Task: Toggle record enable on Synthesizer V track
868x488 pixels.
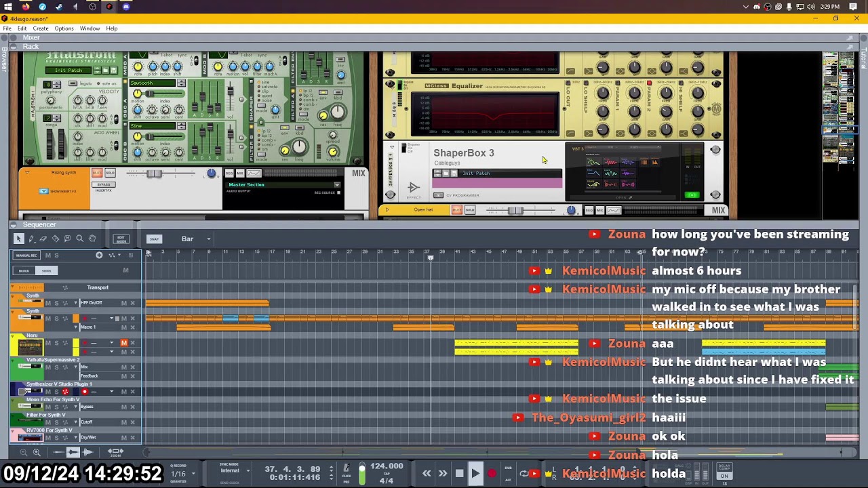Action: (x=85, y=392)
